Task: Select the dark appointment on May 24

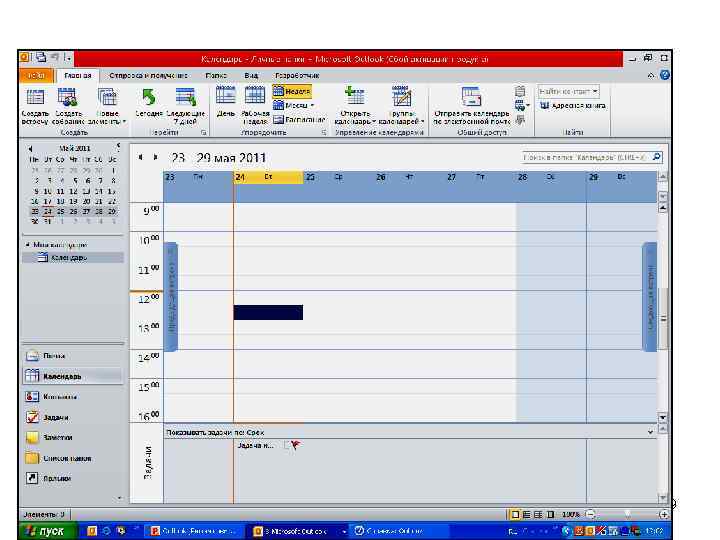Action: [268, 312]
